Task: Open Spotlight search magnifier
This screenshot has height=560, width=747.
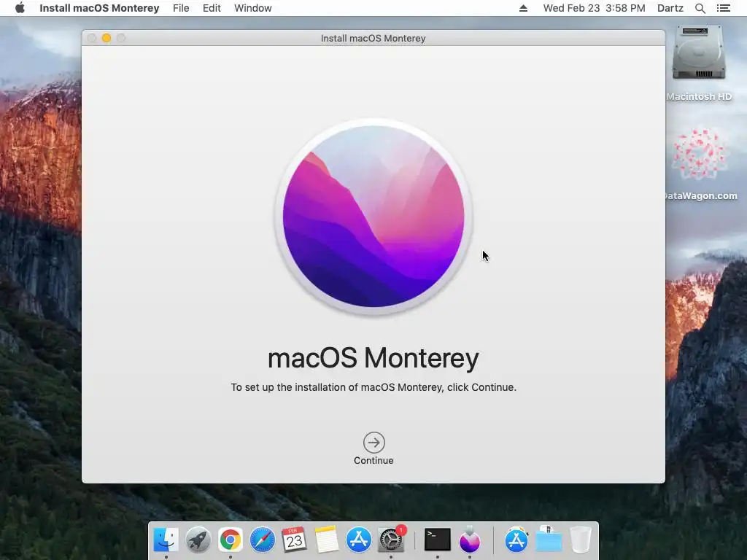Action: 700,8
